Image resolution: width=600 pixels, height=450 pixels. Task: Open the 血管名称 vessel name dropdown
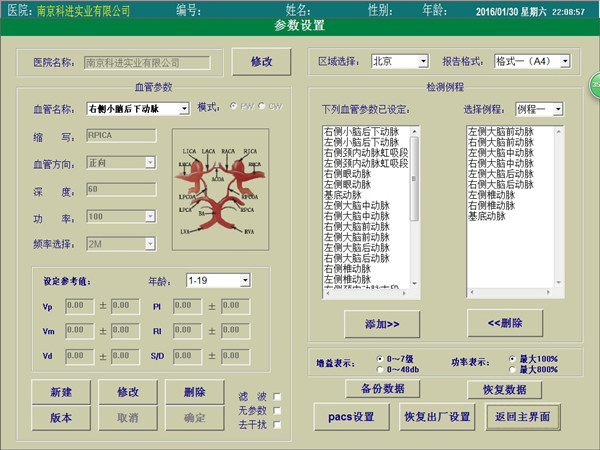click(138, 108)
